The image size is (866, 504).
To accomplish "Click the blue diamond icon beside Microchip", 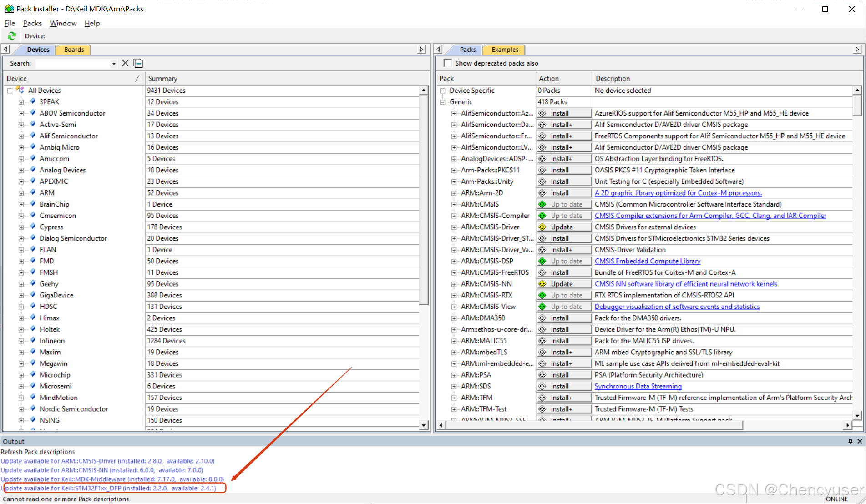I will click(33, 374).
